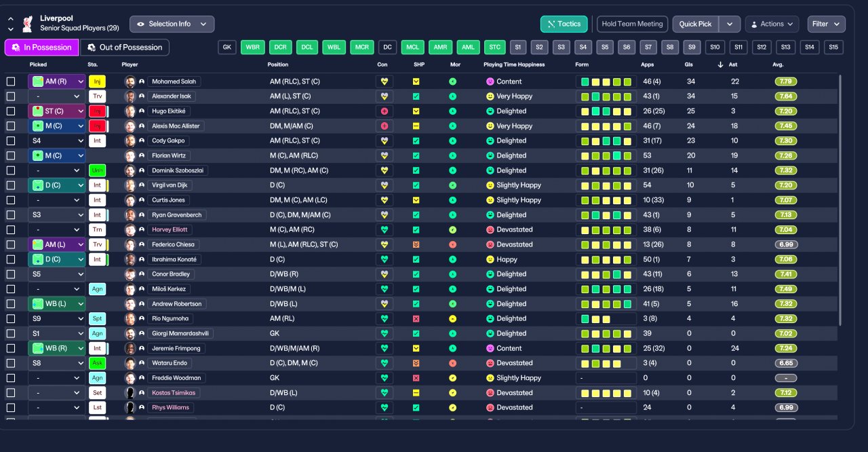868x452 pixels.
Task: Select the STC position slot
Action: coord(495,48)
